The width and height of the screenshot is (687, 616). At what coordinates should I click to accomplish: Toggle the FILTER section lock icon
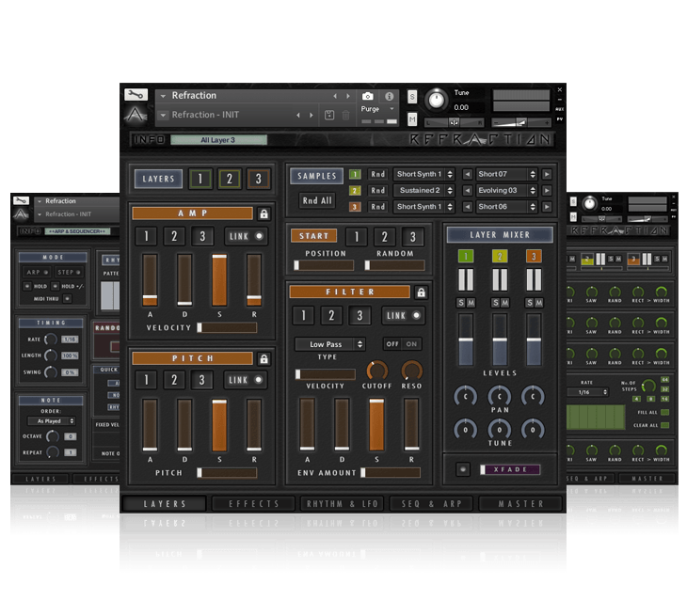click(421, 292)
